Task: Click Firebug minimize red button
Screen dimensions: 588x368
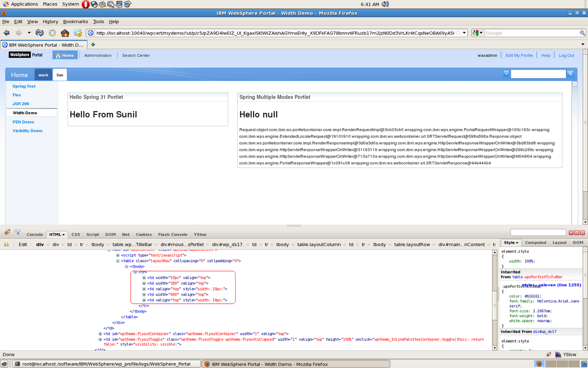Action: (571, 233)
